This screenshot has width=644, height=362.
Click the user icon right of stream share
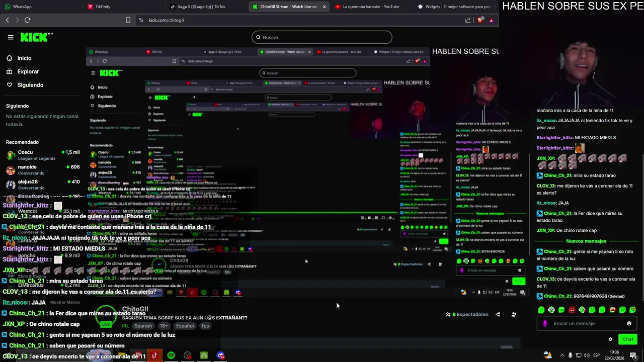514,314
